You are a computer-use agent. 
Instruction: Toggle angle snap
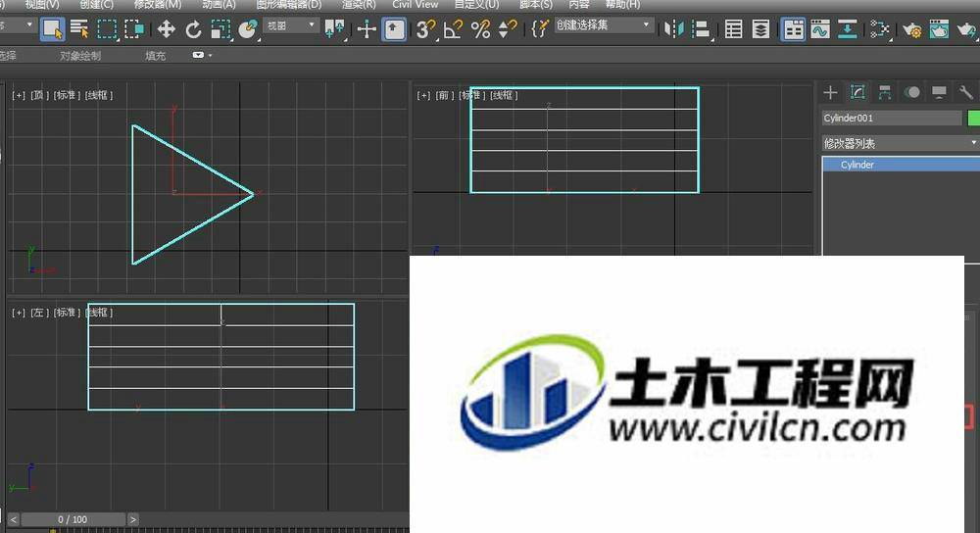coord(453,29)
